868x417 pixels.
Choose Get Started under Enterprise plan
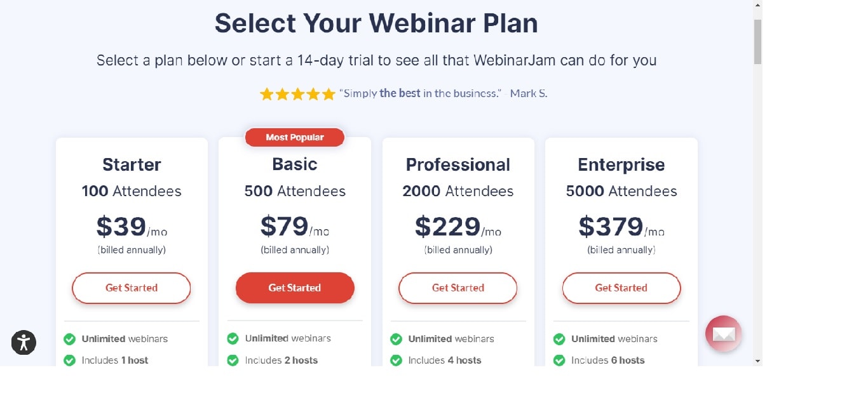pyautogui.click(x=621, y=288)
